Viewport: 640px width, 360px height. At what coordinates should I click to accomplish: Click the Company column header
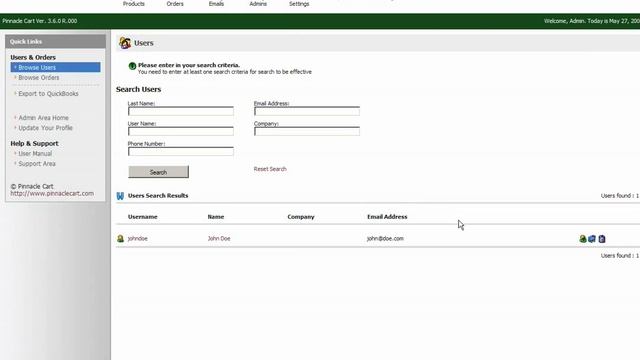[x=301, y=217]
